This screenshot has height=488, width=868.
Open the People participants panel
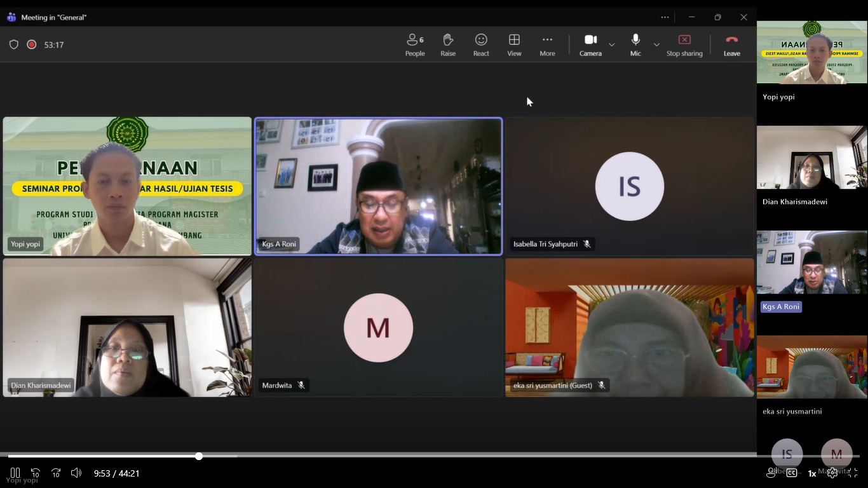(x=415, y=44)
